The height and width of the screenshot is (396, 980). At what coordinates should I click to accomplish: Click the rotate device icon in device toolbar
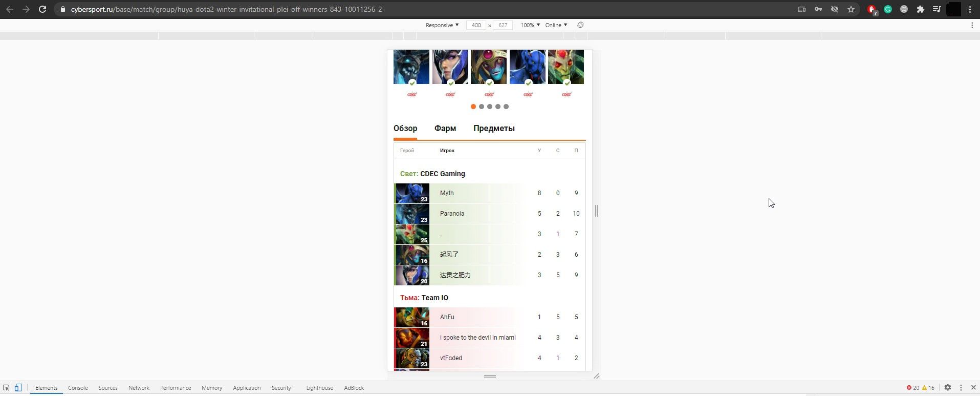(x=580, y=25)
